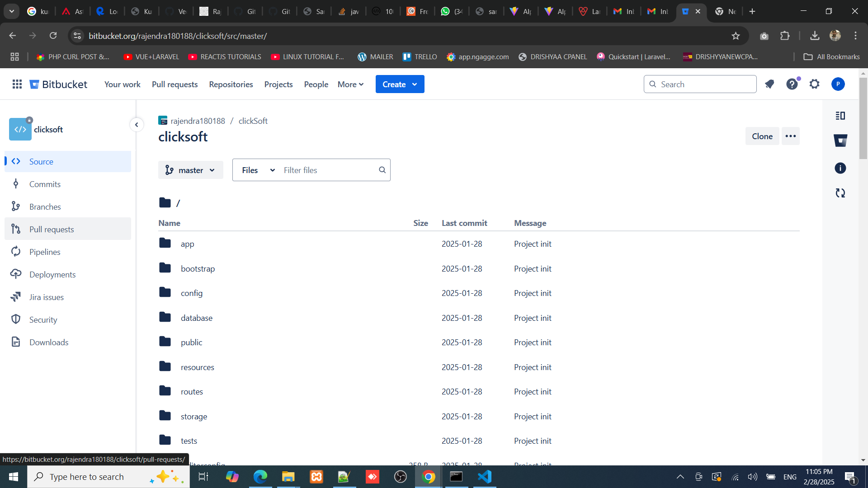The height and width of the screenshot is (488, 868).
Task: Click the details panel icon at right top
Action: (x=840, y=116)
